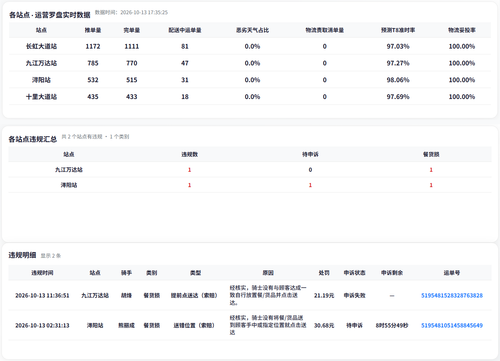Click the 推单量 column header
This screenshot has width=500, height=361.
pyautogui.click(x=93, y=30)
